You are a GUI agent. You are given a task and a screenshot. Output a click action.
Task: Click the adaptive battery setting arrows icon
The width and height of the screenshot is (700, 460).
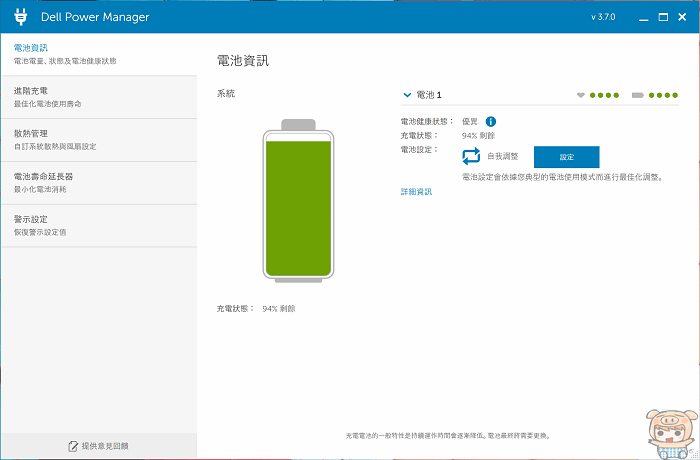[x=471, y=156]
